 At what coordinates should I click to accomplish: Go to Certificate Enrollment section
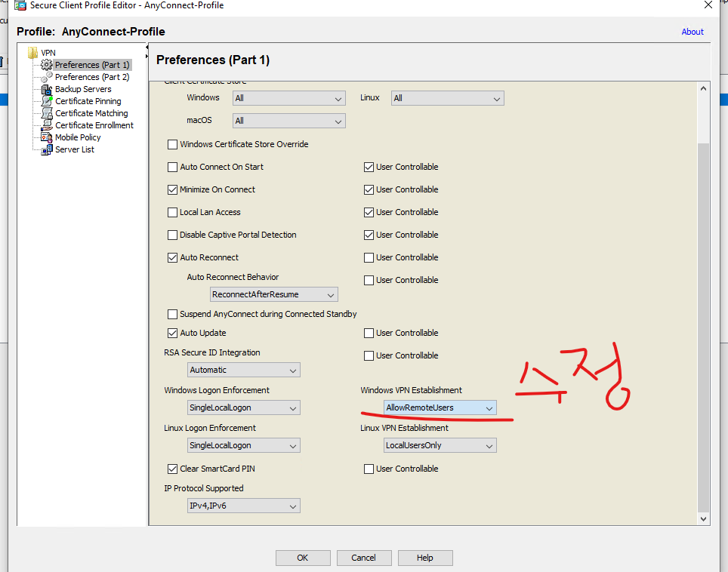[x=94, y=125]
